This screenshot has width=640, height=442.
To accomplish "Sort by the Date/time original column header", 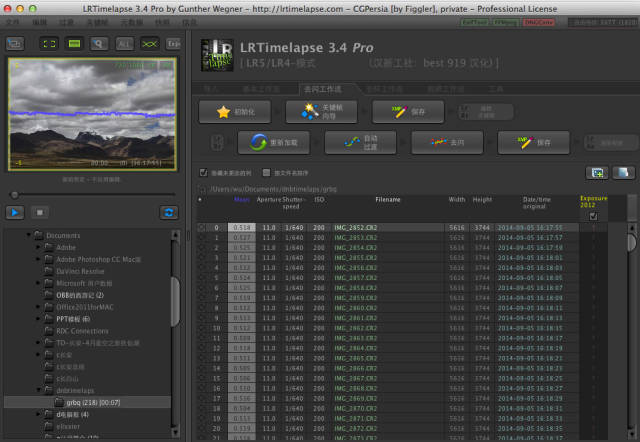I will pos(536,203).
